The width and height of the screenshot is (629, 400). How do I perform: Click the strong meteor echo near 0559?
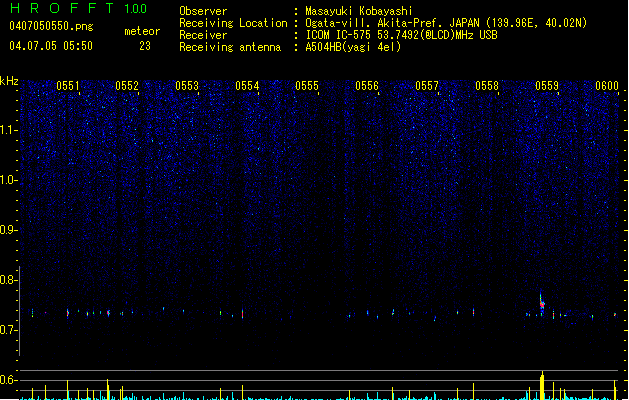pos(542,304)
